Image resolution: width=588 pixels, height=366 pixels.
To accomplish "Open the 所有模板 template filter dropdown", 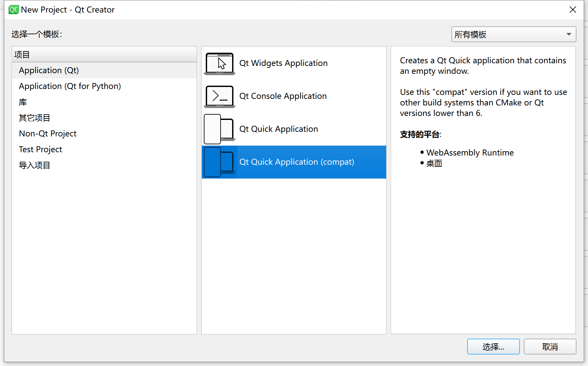I will (514, 34).
